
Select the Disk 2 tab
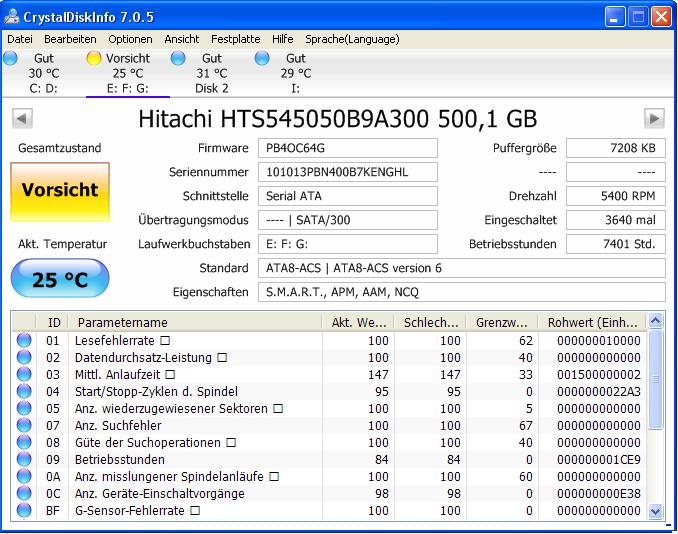(x=211, y=73)
